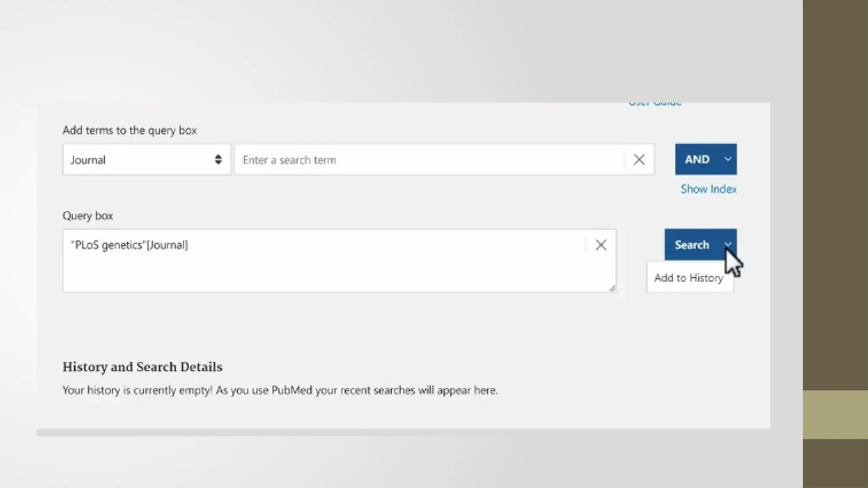Expand the chevron beside the AND button
This screenshot has width=868, height=488.
728,159
